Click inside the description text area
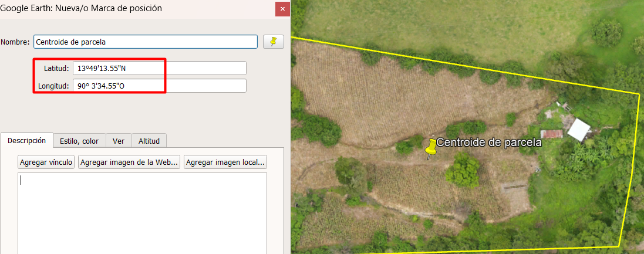This screenshot has height=254, width=644. coord(142,211)
